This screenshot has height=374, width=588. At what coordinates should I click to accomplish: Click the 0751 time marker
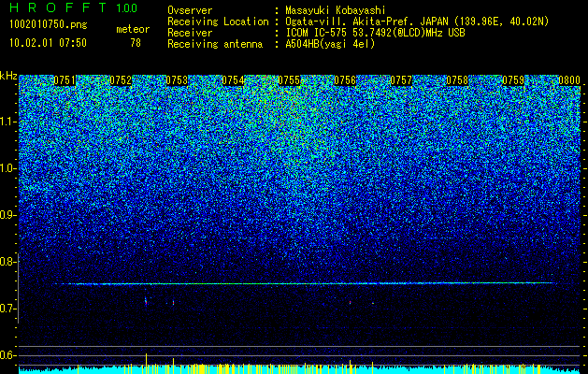(65, 80)
